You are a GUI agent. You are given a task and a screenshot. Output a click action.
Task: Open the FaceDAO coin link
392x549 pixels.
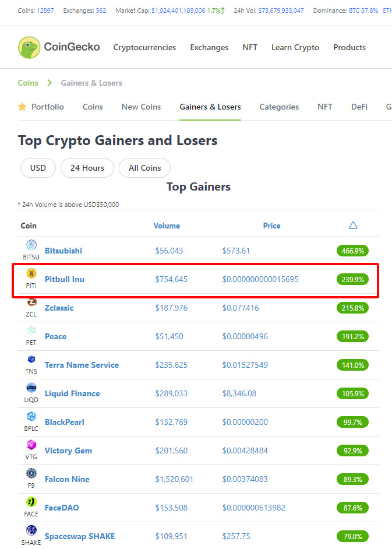(x=62, y=508)
